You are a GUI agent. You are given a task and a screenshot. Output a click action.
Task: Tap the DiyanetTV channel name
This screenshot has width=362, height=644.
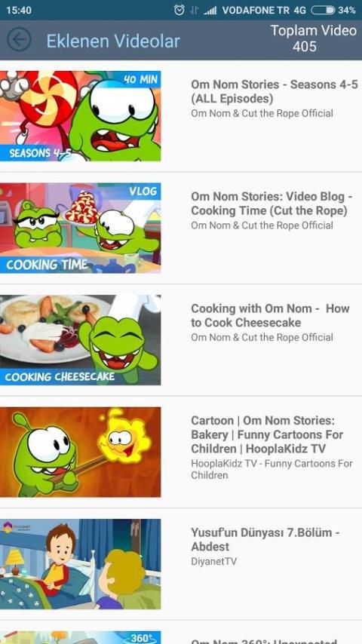pos(213,562)
